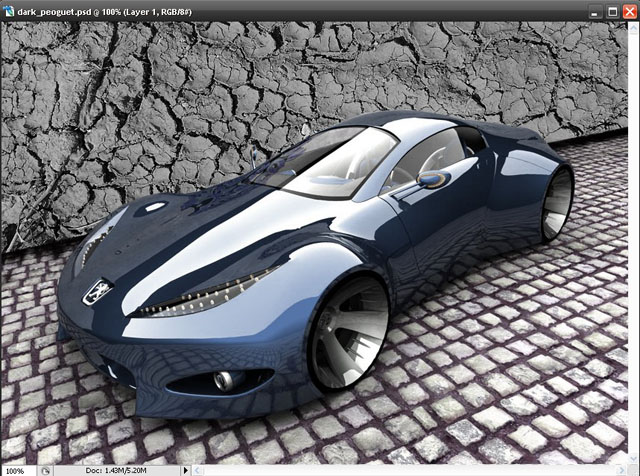Open the status bar options arrow menu
Screen dimensions: 640x476
click(x=185, y=471)
